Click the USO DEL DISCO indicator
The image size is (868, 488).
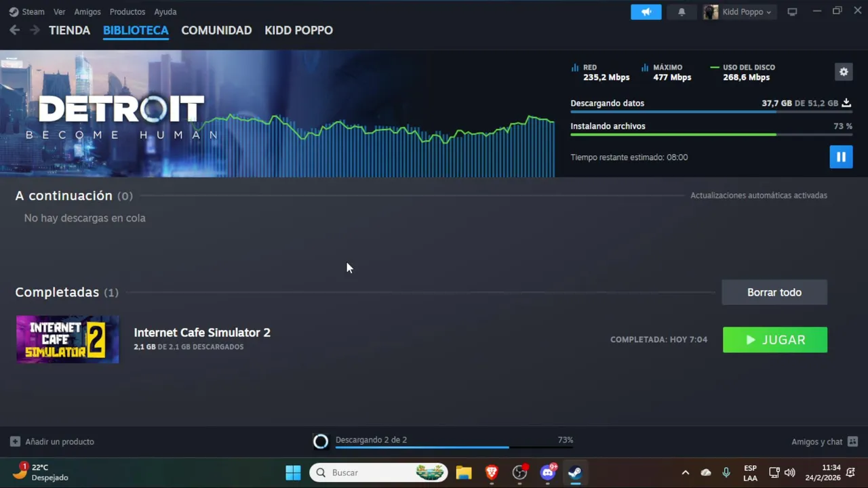pyautogui.click(x=743, y=72)
